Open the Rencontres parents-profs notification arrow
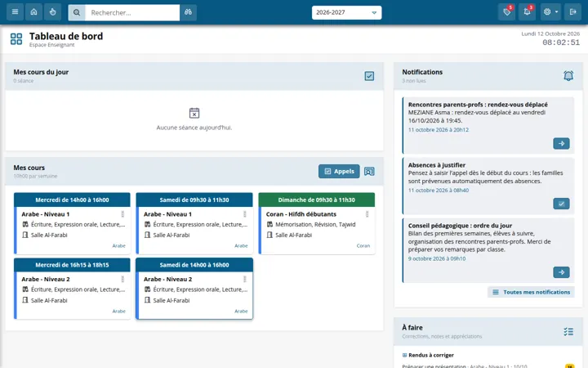588x368 pixels. click(x=561, y=143)
